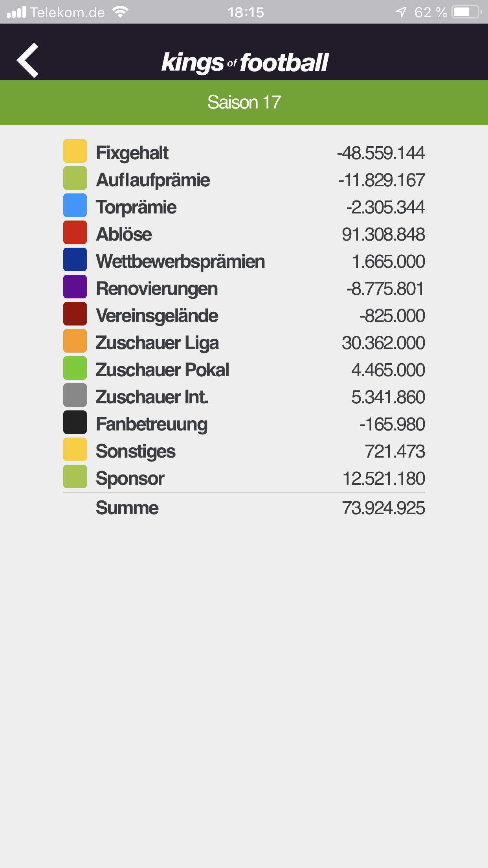The height and width of the screenshot is (868, 488).
Task: Tap the back arrow in header
Action: click(x=28, y=60)
